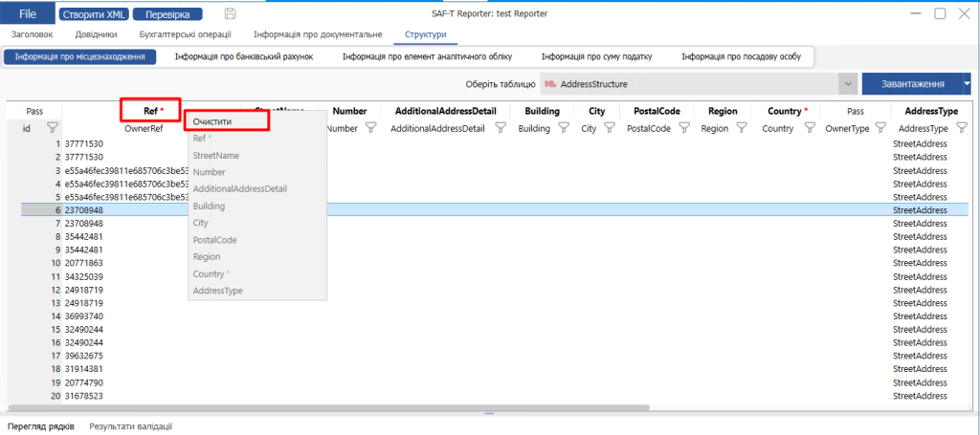Click the Завантаження button
980x435 pixels.
[912, 83]
